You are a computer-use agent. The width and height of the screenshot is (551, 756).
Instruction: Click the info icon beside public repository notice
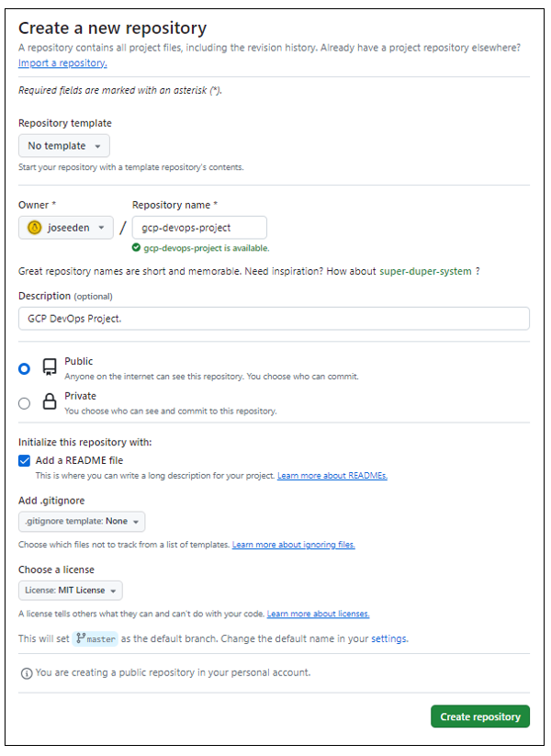[27, 673]
